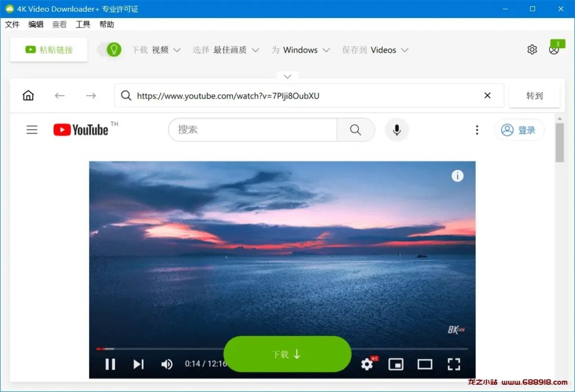Toggle the smart mode lightbulb switch

[x=109, y=49]
